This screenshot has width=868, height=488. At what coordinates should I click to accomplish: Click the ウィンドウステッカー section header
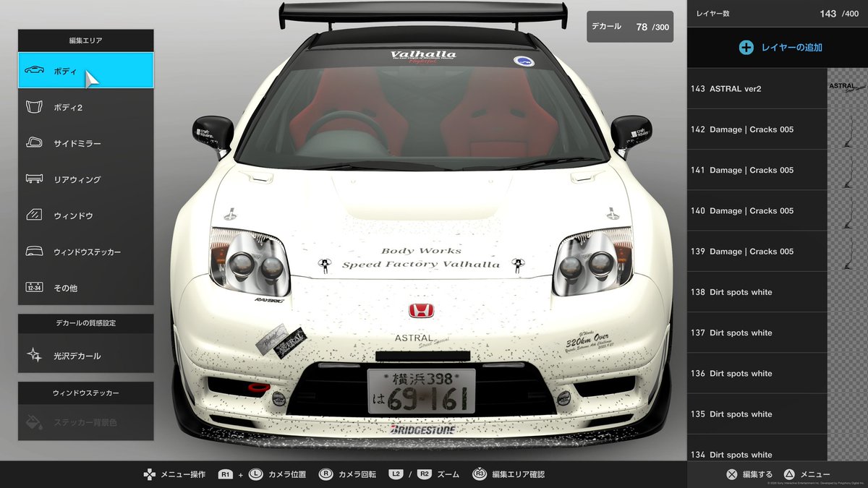(x=85, y=393)
